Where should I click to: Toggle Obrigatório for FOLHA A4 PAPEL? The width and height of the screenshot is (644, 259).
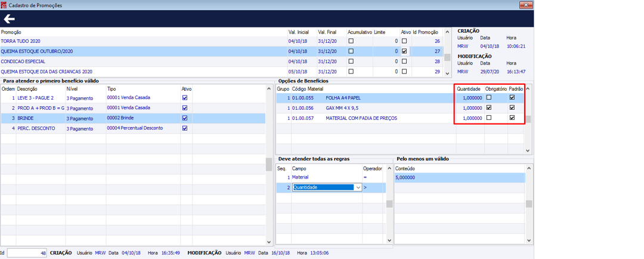point(489,98)
